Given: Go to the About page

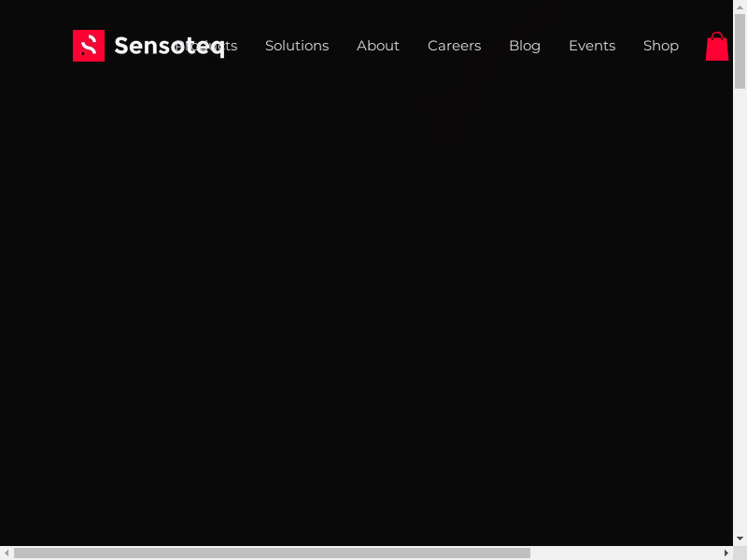Looking at the screenshot, I should [x=377, y=46].
